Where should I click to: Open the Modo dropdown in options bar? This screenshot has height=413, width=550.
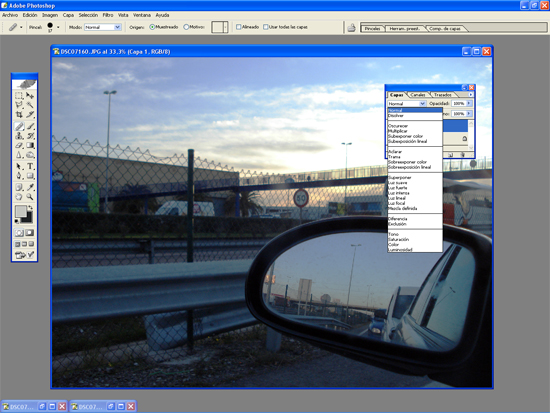[103, 27]
